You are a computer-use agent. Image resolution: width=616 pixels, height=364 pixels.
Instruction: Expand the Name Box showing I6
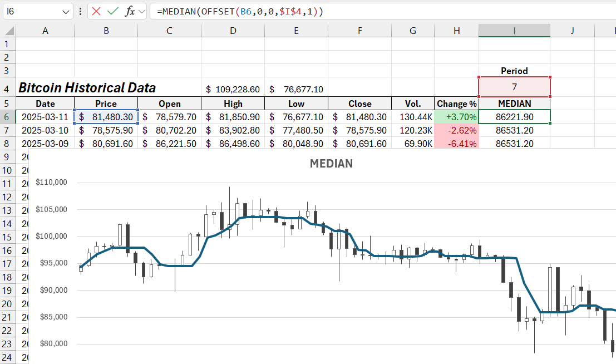(x=33, y=11)
